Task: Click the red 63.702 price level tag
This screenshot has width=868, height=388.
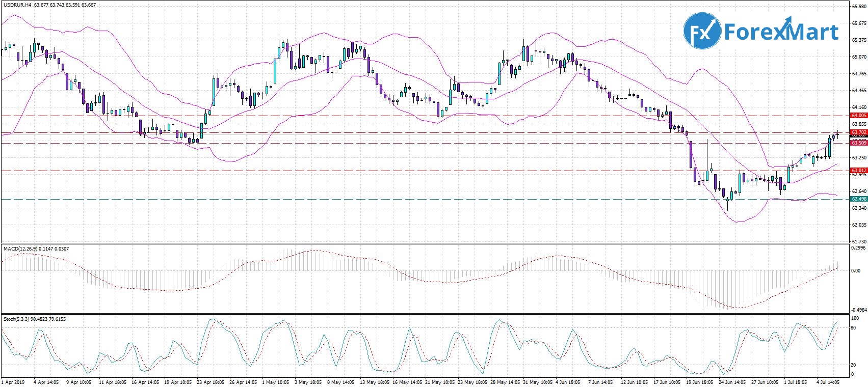Action: 859,132
